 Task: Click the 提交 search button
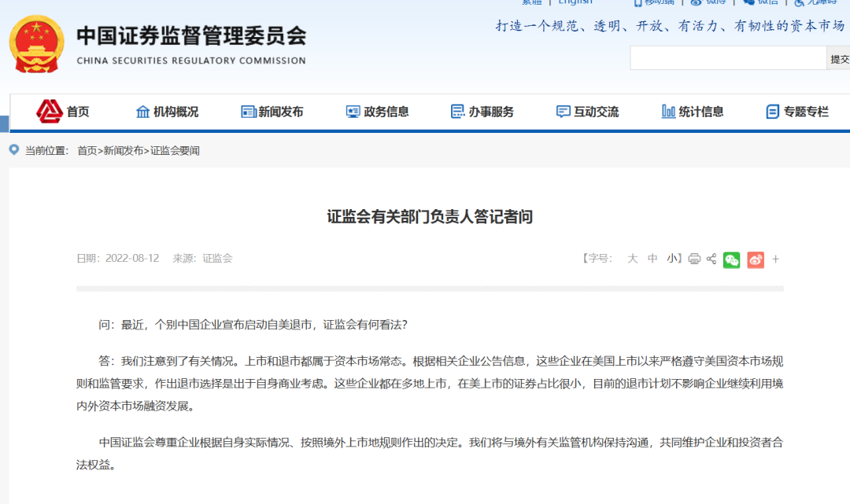pyautogui.click(x=838, y=57)
